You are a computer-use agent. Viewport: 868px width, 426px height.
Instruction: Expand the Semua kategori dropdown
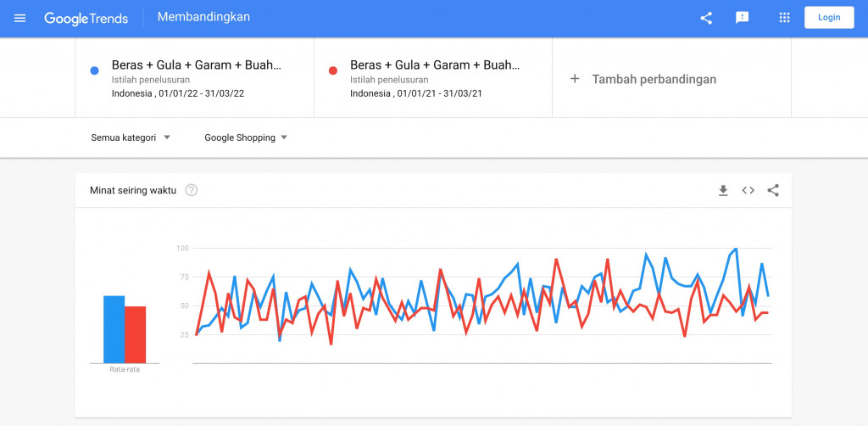tap(131, 137)
